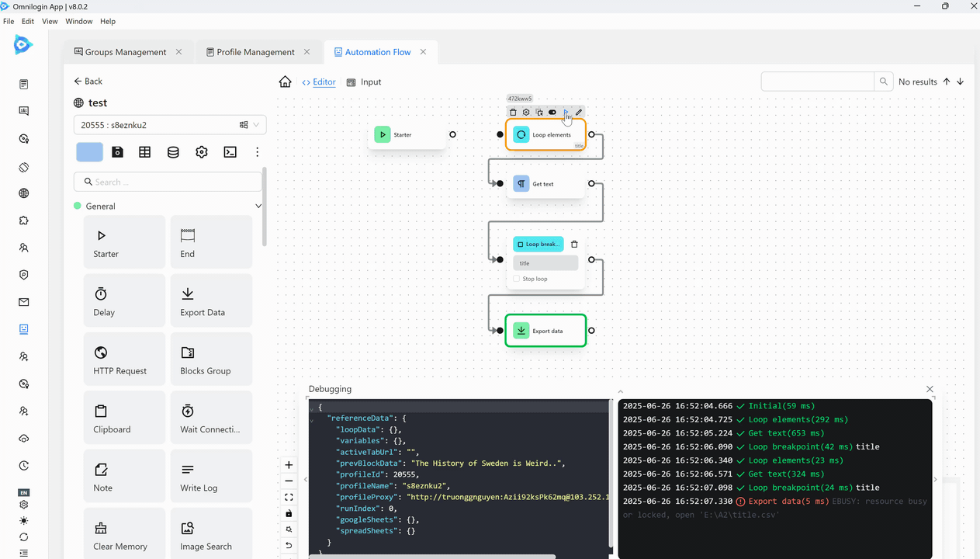Open the 20555 : s8eznku2 profile dropdown
Image resolution: width=980 pixels, height=559 pixels.
[170, 125]
